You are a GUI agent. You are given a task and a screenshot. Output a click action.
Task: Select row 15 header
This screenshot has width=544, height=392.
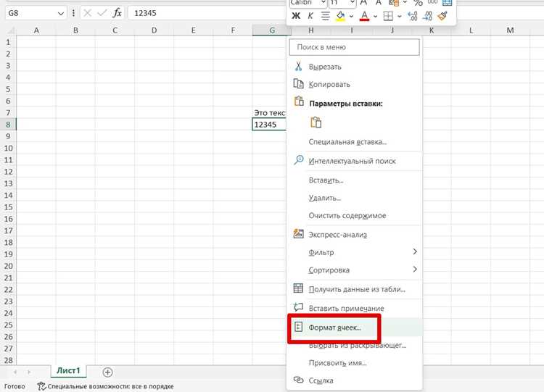tap(8, 207)
